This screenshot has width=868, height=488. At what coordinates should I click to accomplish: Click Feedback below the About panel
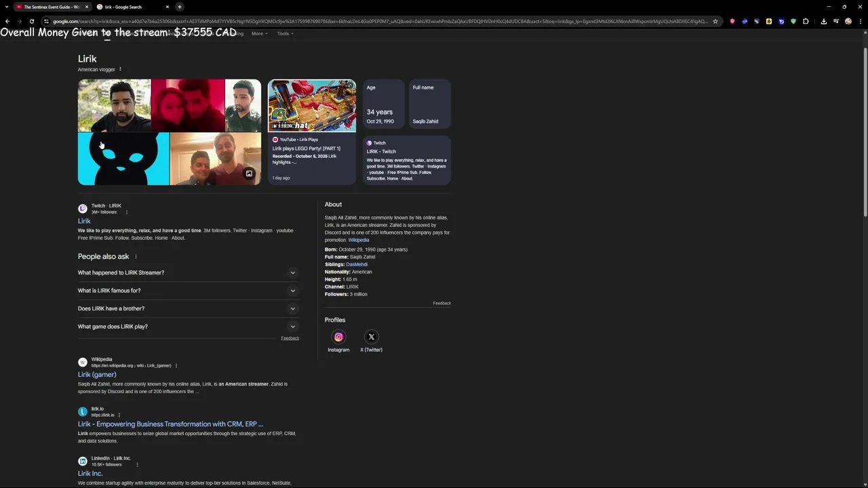441,304
